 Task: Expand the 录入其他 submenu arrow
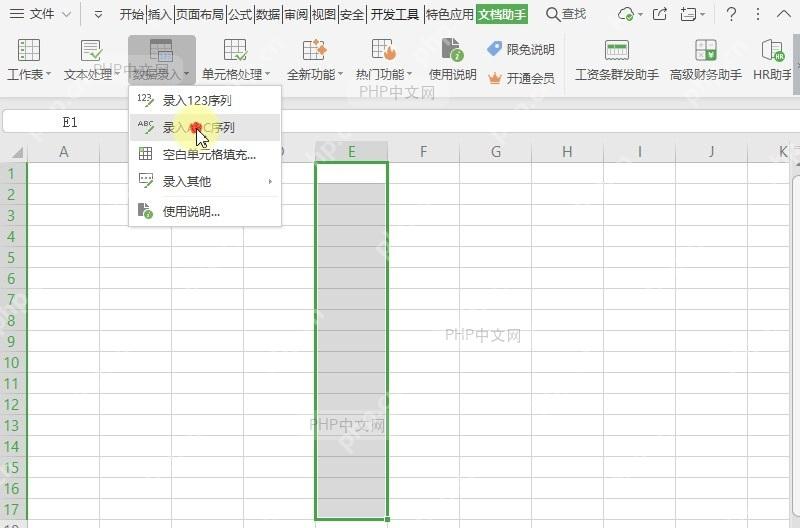click(270, 181)
